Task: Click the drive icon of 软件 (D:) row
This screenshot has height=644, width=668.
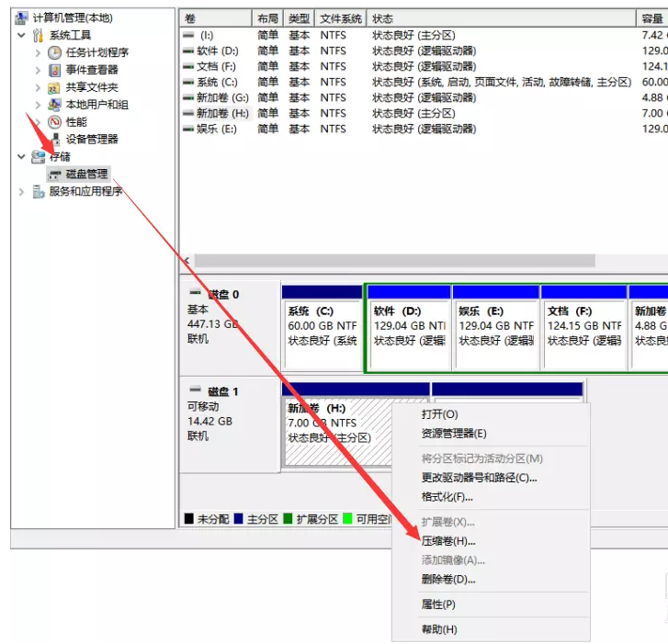Action: pyautogui.click(x=188, y=51)
